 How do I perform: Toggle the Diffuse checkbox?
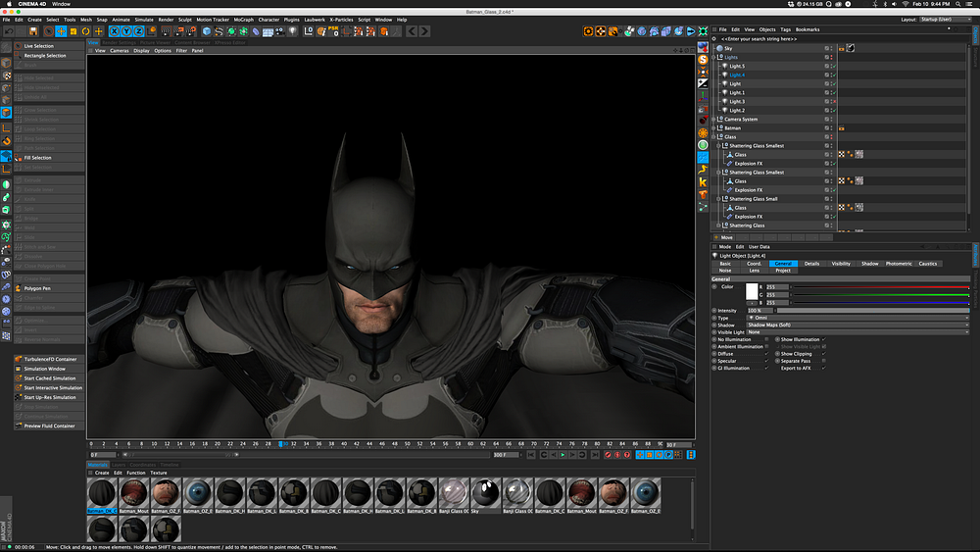point(767,354)
